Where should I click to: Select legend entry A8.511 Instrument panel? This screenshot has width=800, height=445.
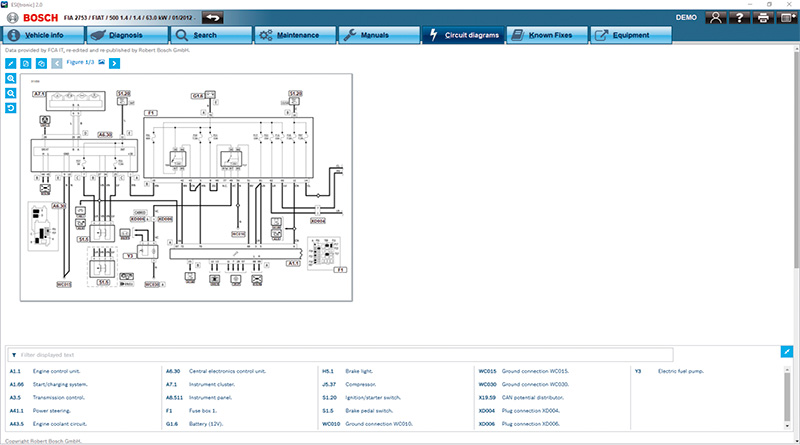[199, 398]
